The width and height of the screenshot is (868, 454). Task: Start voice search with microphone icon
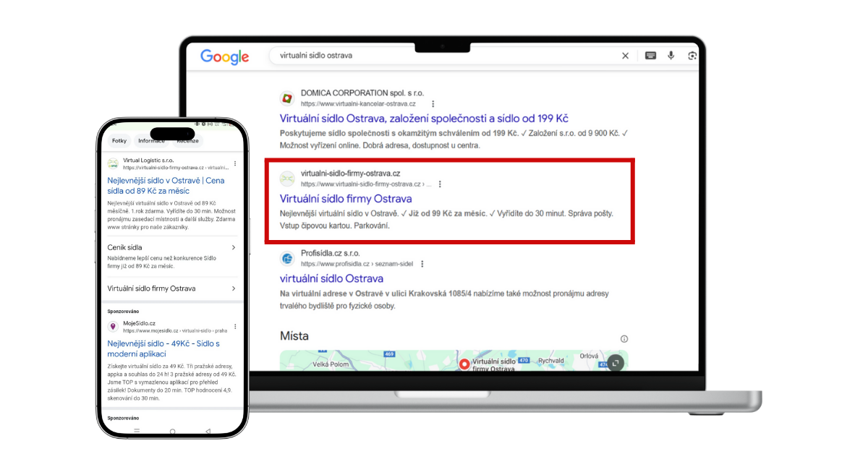(x=671, y=56)
